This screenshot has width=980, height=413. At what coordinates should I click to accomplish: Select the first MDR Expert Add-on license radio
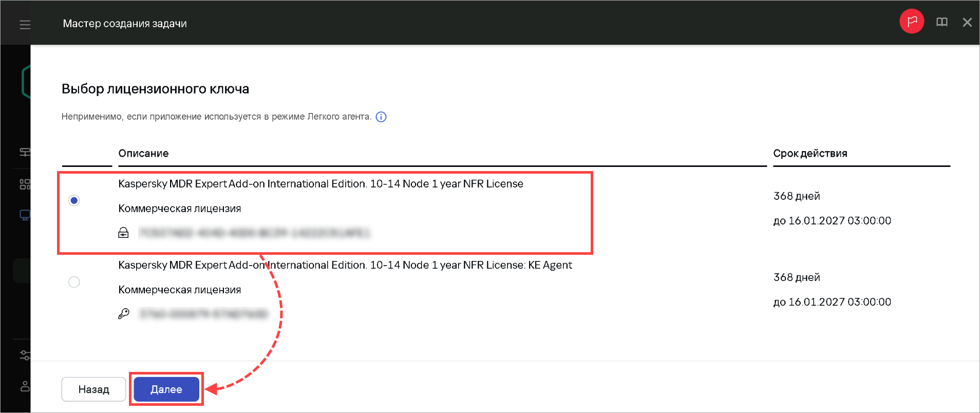(74, 200)
